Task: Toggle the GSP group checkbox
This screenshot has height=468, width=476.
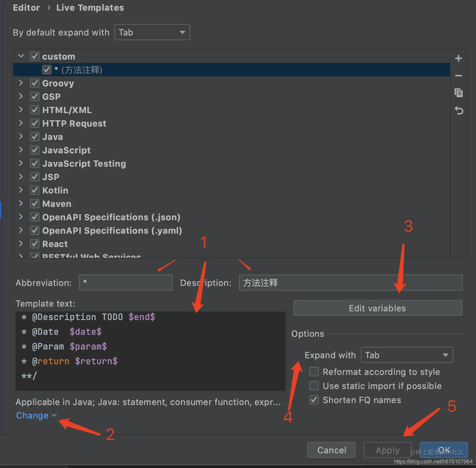Action: 35,96
